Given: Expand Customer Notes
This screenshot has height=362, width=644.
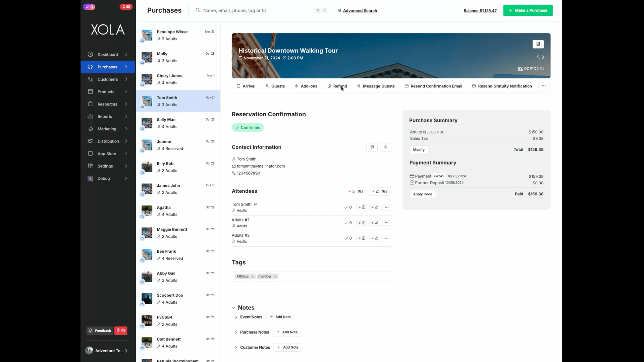Looking at the screenshot, I should 236,347.
